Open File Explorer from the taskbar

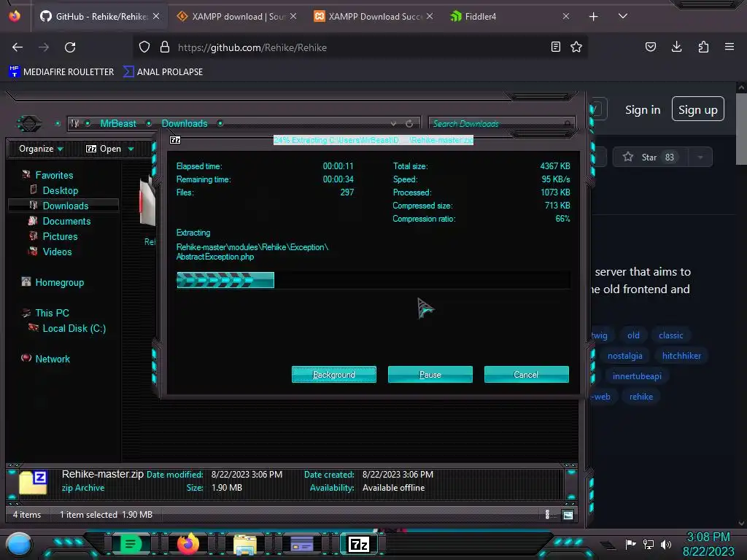coord(245,544)
